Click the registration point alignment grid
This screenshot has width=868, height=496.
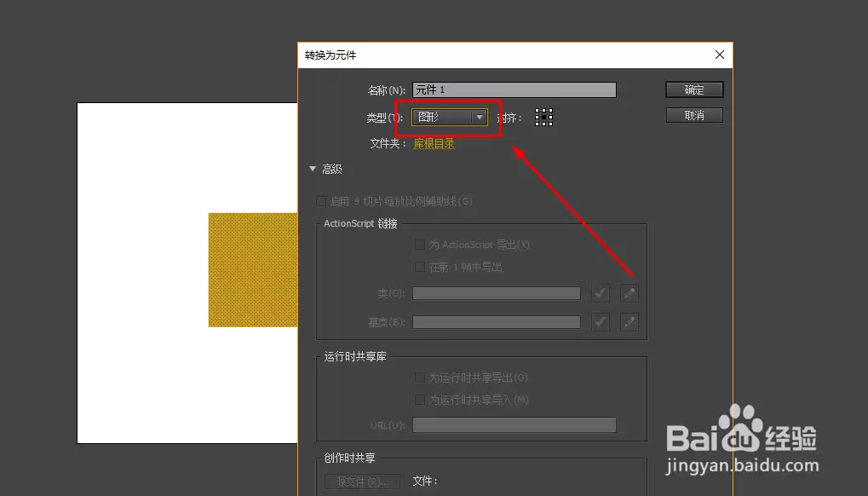pos(543,117)
